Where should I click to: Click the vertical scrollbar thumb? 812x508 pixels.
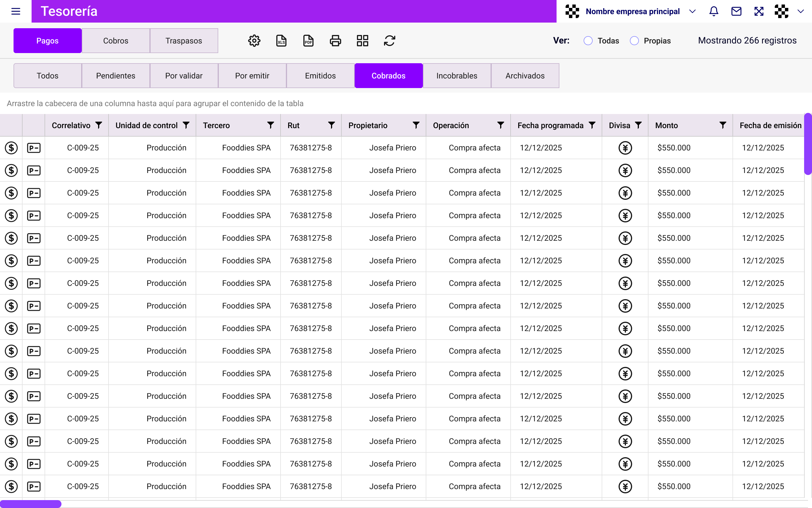(808, 144)
